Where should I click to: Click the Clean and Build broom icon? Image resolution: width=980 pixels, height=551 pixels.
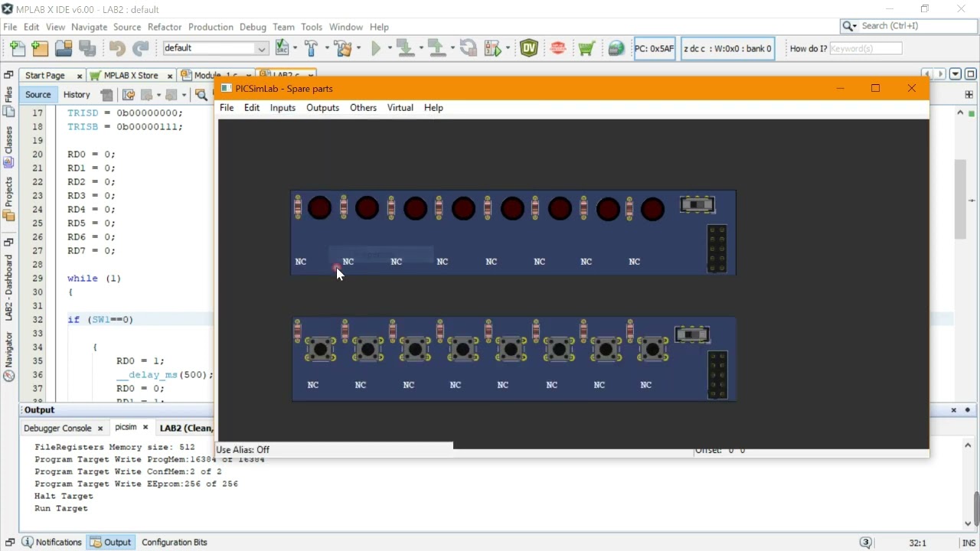[x=342, y=48]
